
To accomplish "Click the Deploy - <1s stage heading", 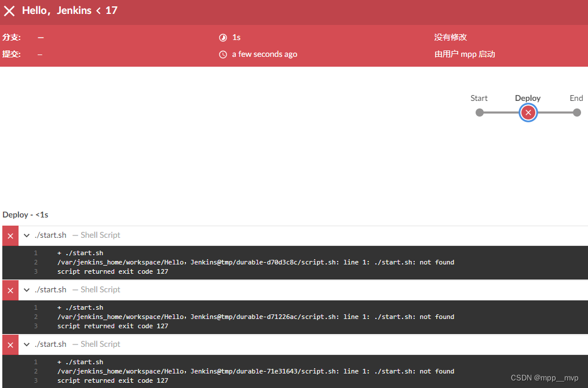I will (x=25, y=215).
